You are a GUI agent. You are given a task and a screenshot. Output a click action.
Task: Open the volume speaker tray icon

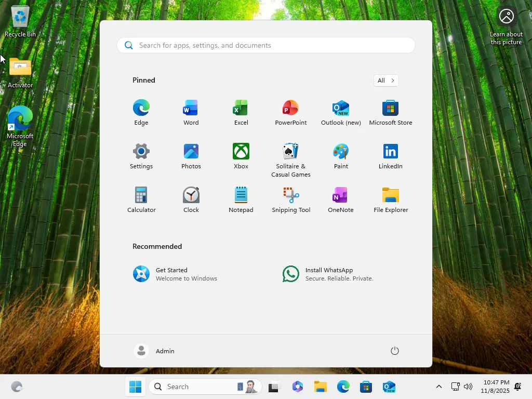coord(468,387)
